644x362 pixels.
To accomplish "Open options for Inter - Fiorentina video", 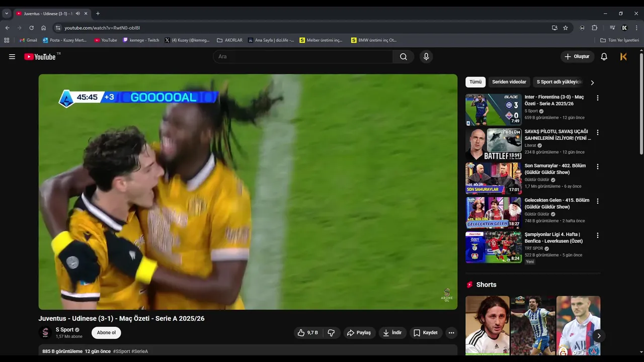I will 597,98.
